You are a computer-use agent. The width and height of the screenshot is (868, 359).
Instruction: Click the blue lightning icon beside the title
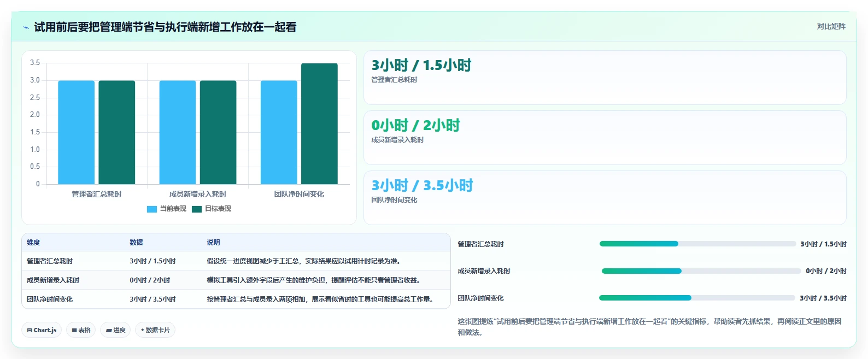(x=26, y=27)
